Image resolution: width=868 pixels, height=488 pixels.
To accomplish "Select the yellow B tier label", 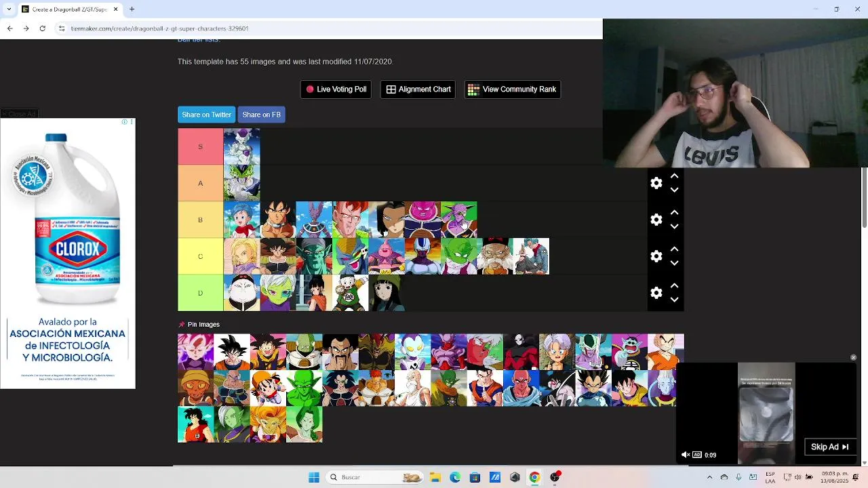I will tap(200, 220).
